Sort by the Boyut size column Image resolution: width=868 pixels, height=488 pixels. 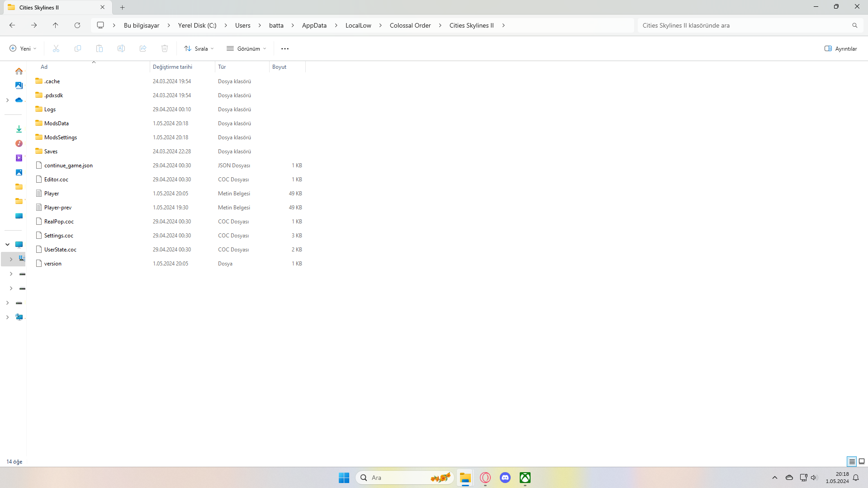[287, 67]
